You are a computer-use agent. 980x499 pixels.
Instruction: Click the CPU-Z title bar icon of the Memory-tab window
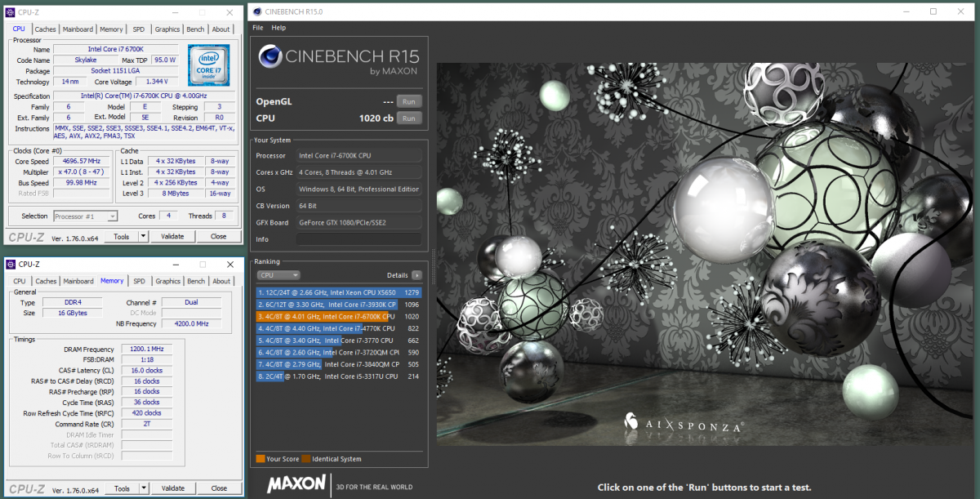coord(11,264)
